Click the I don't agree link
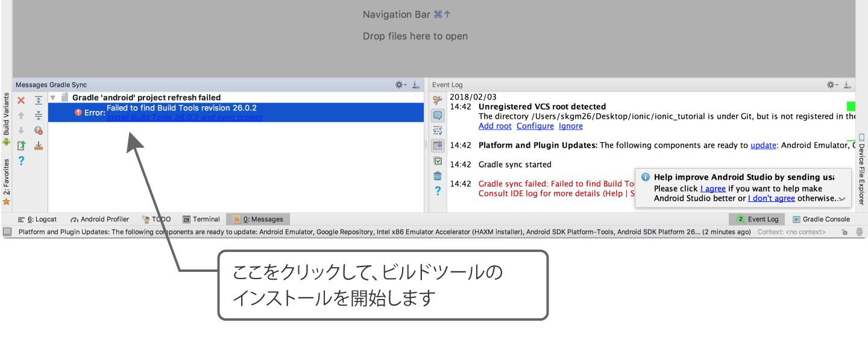Viewport: 868px width, 340px height. tap(772, 198)
